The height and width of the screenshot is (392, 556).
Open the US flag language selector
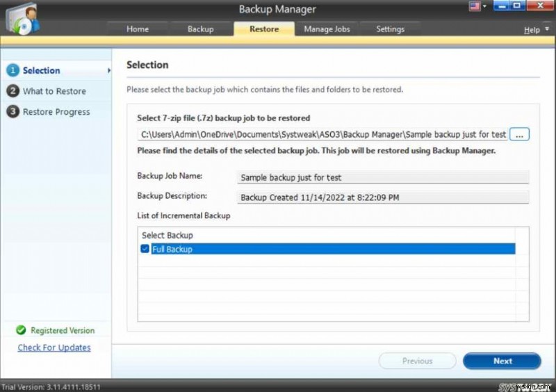pyautogui.click(x=477, y=6)
